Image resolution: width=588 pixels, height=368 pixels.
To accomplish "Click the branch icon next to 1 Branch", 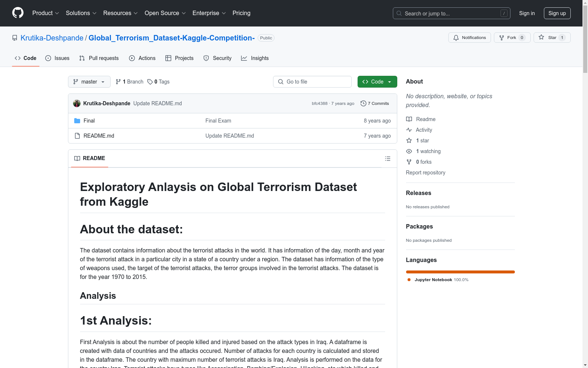I will 118,82.
